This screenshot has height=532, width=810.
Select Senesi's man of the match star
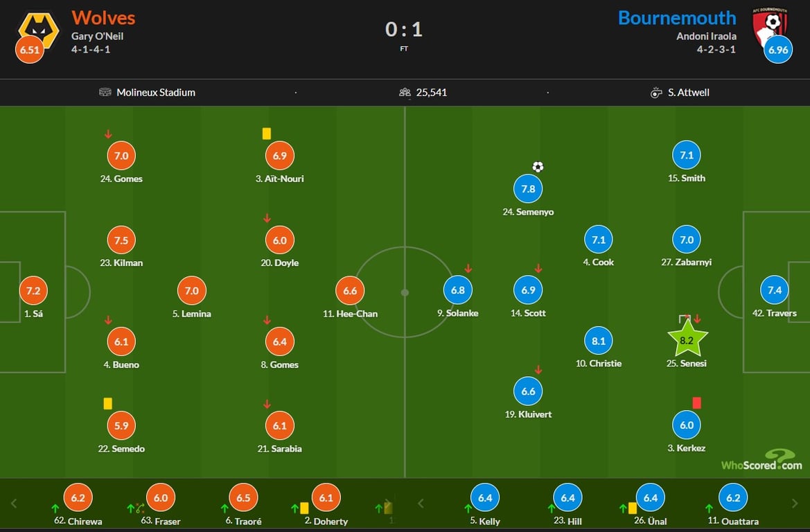687,339
